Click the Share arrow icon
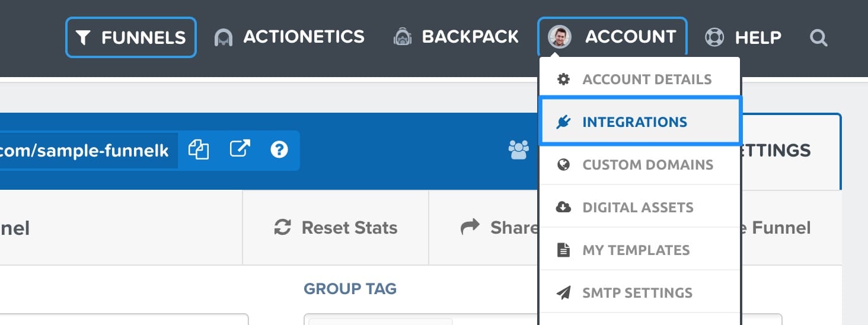The image size is (868, 325). coord(470,227)
